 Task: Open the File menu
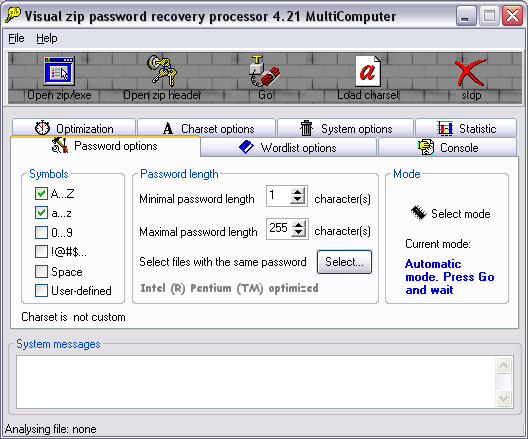[x=16, y=38]
